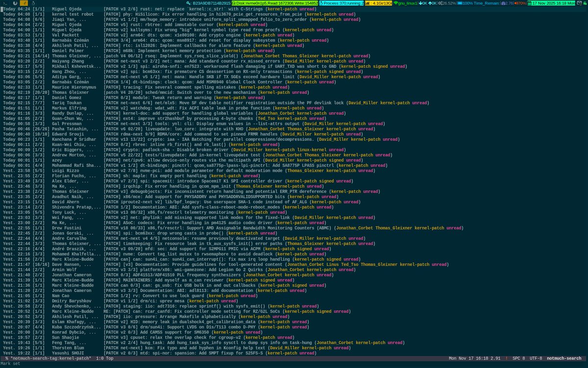Open the 17 Nov 2025 16:18 calendar clock
Screen dimensions: 588x368
[x=551, y=3]
